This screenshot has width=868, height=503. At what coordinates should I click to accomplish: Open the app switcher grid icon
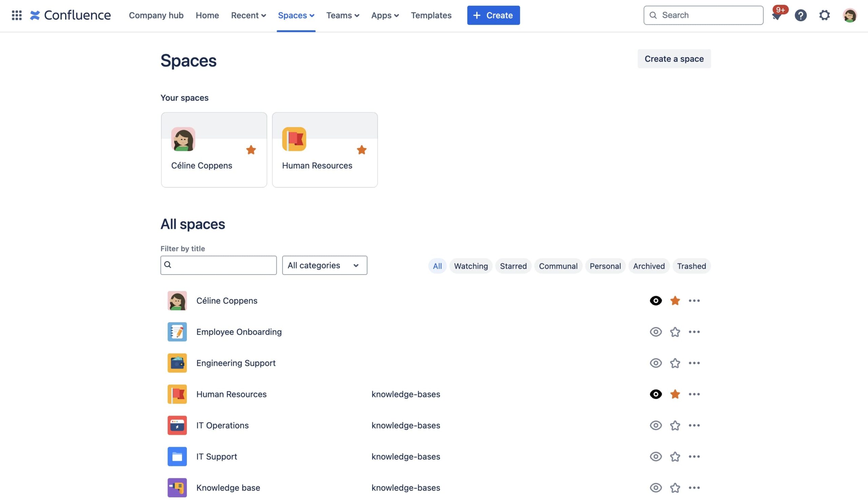click(x=17, y=15)
